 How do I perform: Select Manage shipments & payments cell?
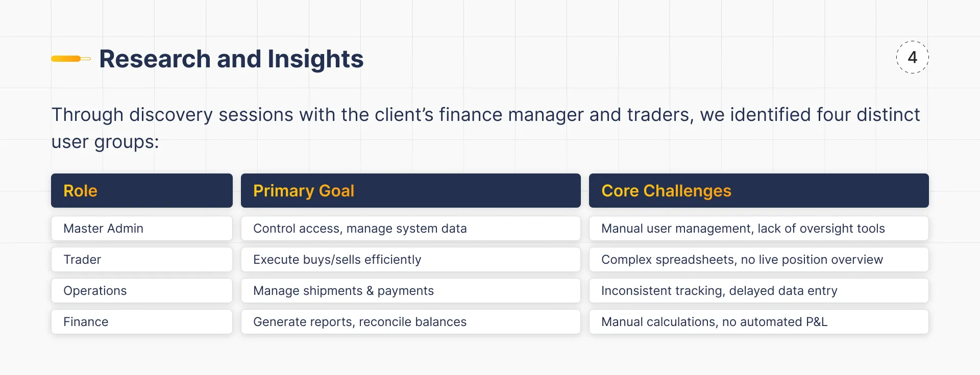point(410,291)
